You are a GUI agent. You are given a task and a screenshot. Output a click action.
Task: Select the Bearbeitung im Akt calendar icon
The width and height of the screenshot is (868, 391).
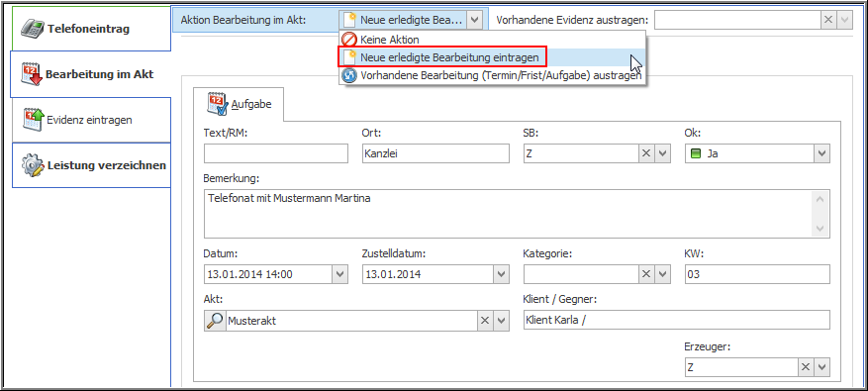pyautogui.click(x=32, y=74)
